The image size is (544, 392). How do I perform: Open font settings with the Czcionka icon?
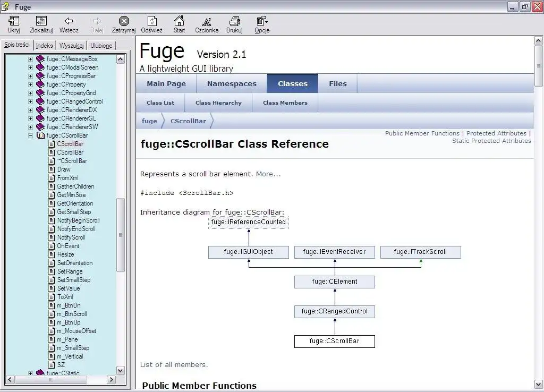point(207,21)
